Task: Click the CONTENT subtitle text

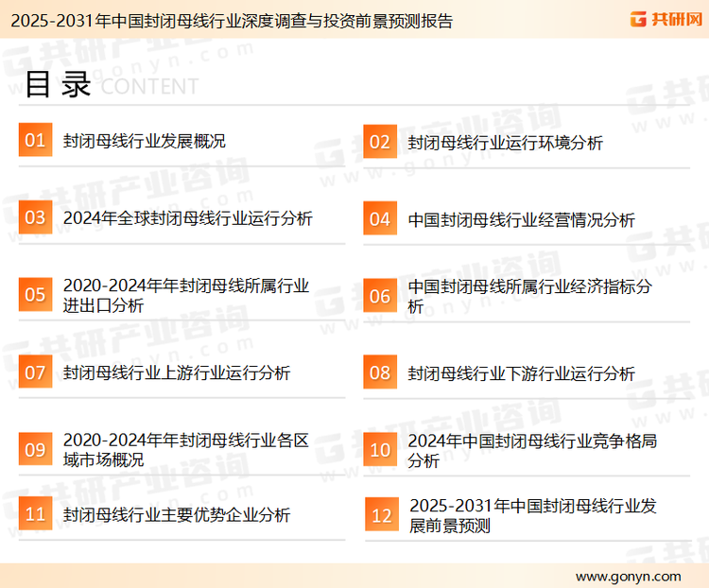Action: click(149, 86)
